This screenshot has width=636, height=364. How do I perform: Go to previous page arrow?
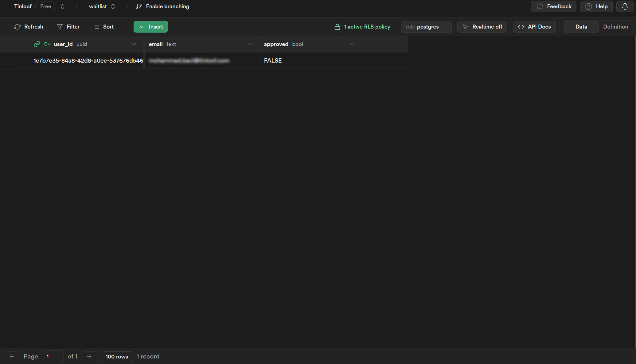(x=12, y=356)
